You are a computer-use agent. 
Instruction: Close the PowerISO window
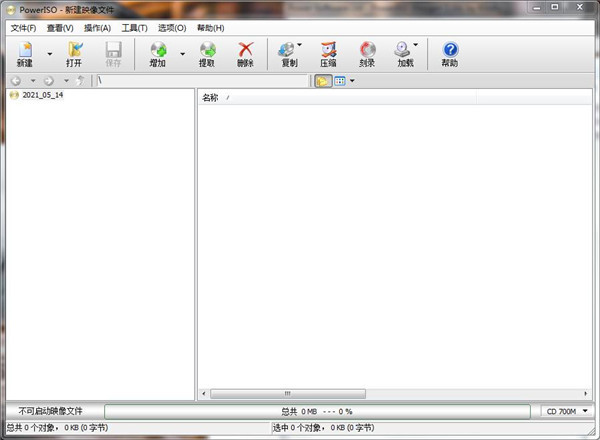pos(580,7)
